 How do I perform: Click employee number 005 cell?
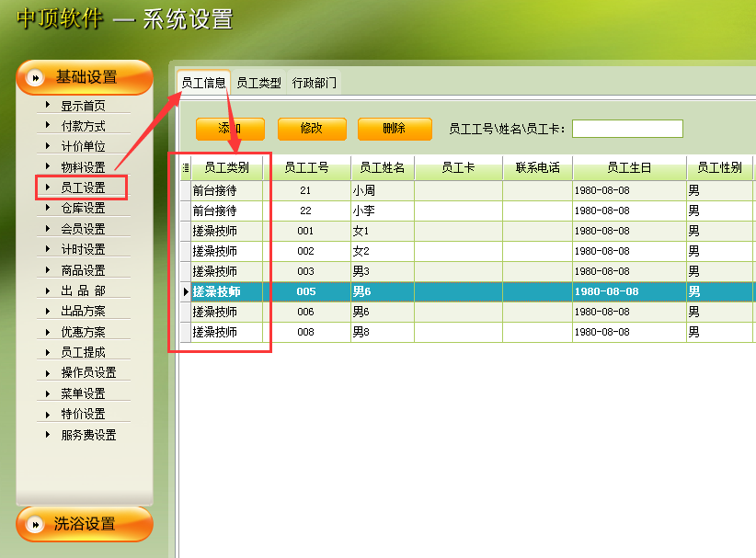pos(306,292)
